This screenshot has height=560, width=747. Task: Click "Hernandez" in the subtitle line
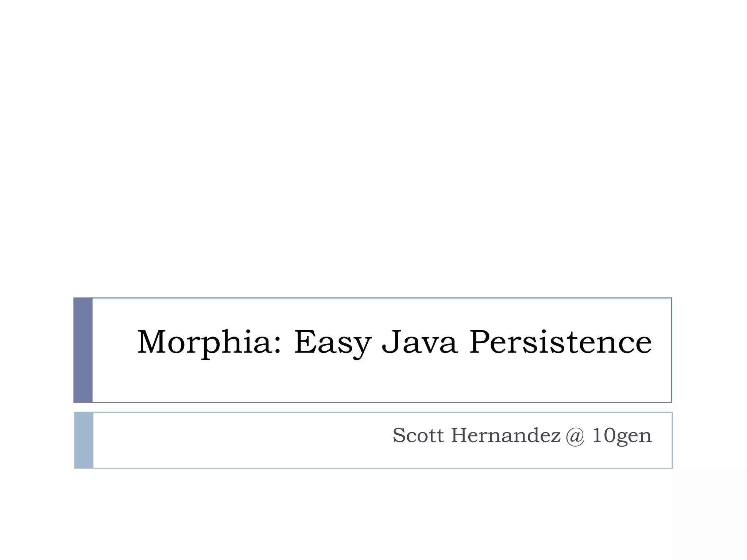coord(506,435)
